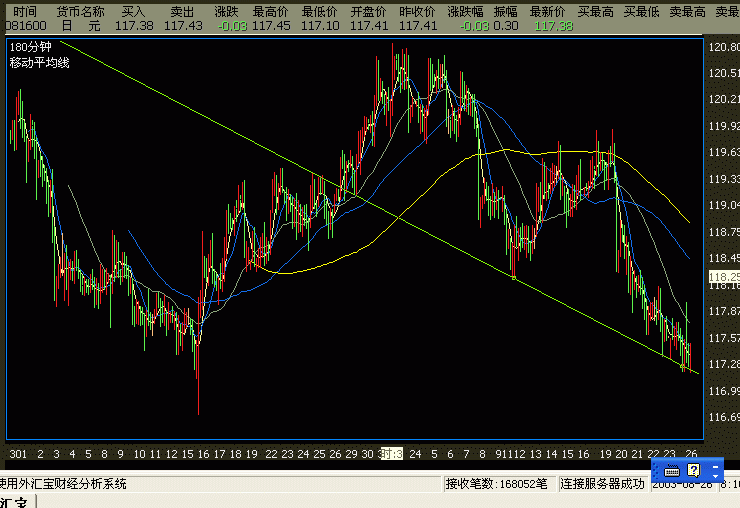740x508 pixels.
Task: Open the language bar help icon
Action: [693, 470]
